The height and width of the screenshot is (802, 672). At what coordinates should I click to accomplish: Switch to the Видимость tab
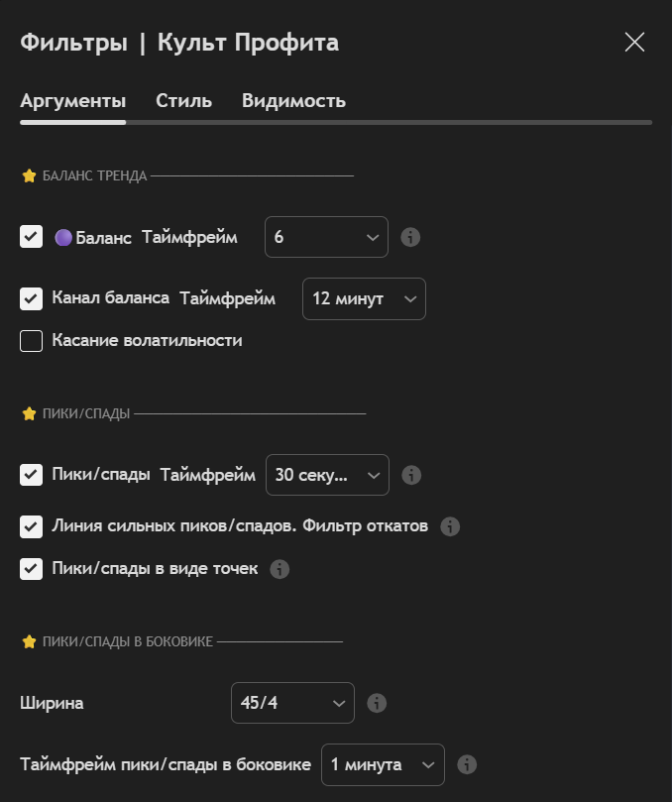pos(293,101)
